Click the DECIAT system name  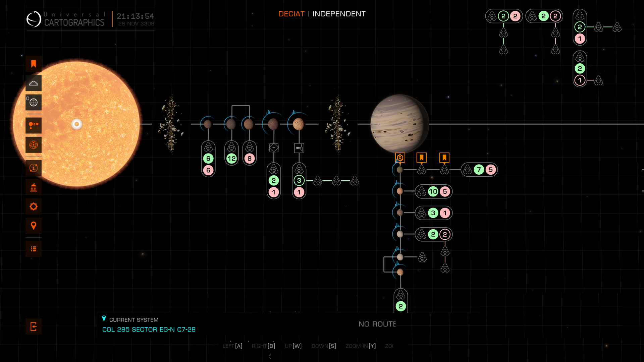pyautogui.click(x=291, y=14)
